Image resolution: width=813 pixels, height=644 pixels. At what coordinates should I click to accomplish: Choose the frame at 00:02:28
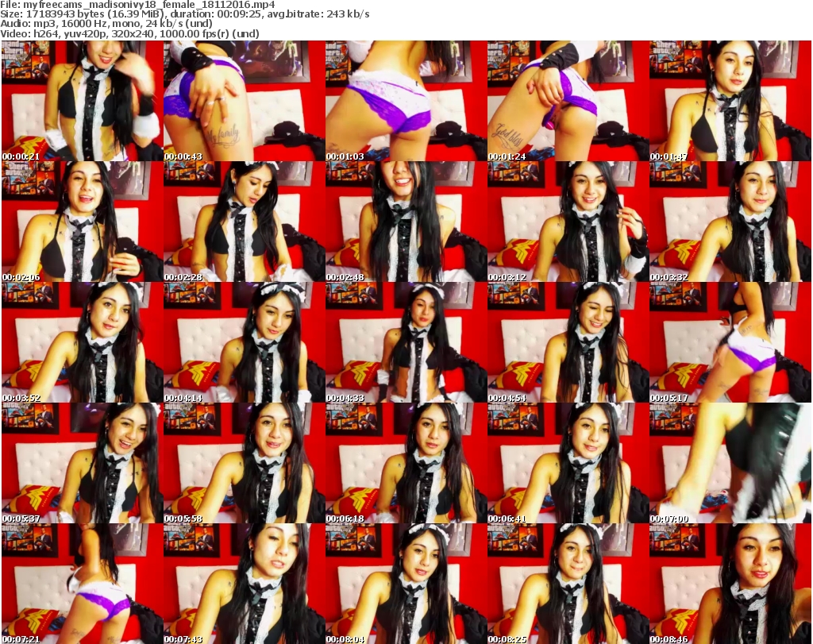point(243,222)
